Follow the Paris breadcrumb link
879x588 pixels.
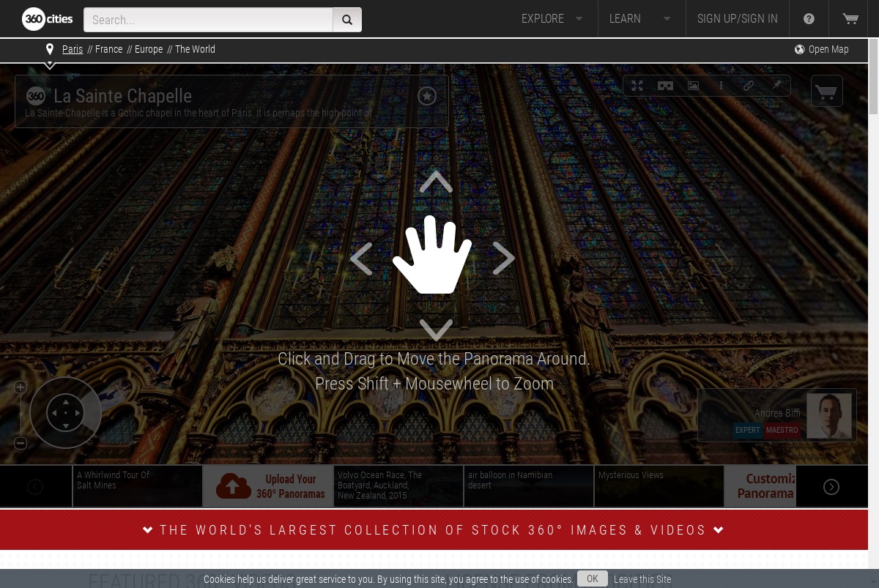pos(73,49)
